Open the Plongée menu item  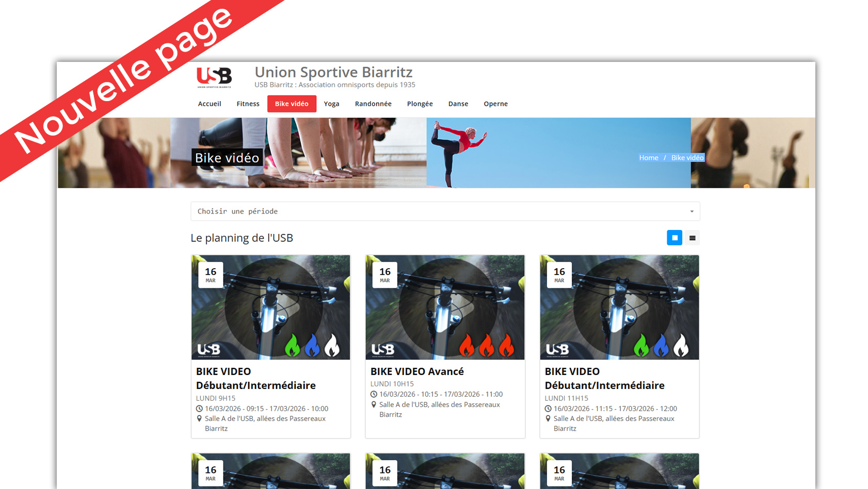[x=420, y=104]
